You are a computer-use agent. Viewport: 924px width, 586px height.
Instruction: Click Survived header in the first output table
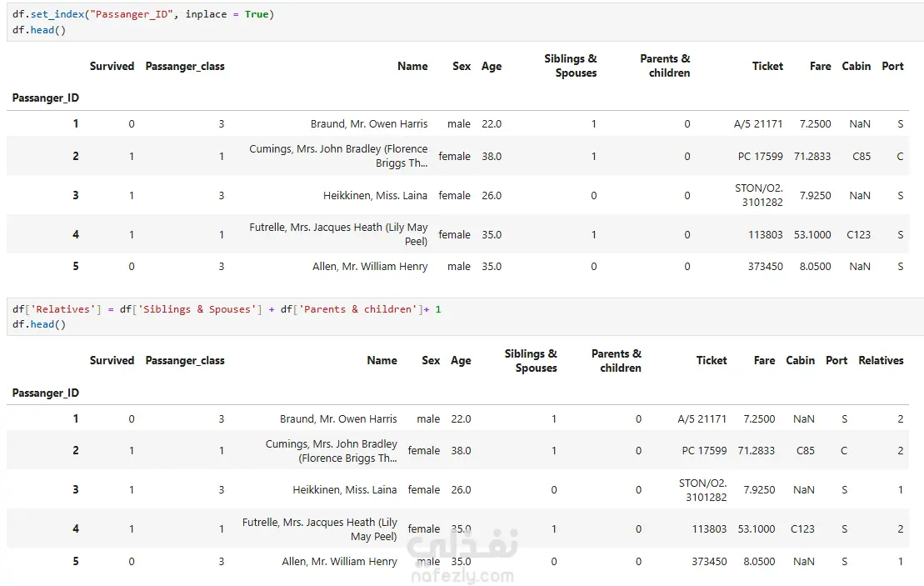[x=112, y=66]
